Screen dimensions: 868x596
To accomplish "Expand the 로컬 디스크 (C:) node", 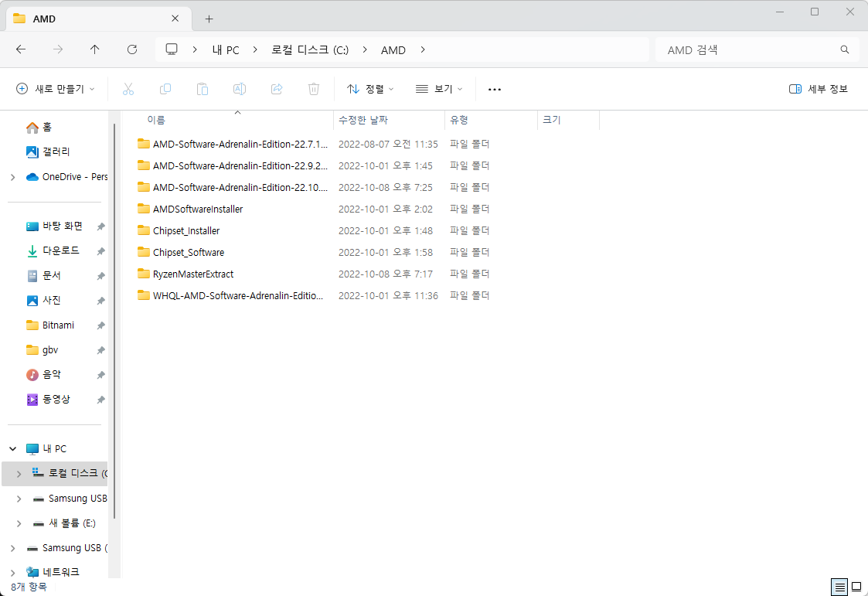I will (19, 474).
